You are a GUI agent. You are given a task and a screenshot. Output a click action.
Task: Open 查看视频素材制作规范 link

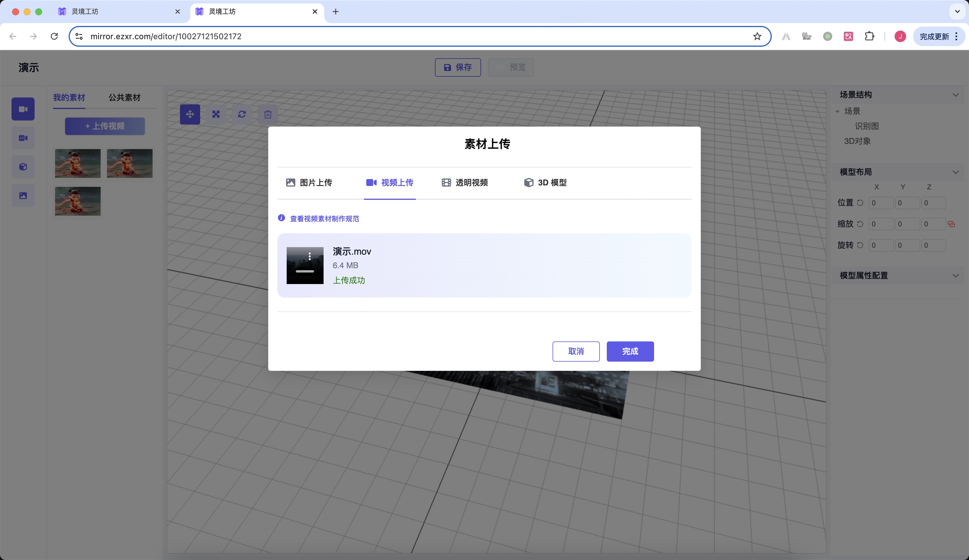coord(324,219)
